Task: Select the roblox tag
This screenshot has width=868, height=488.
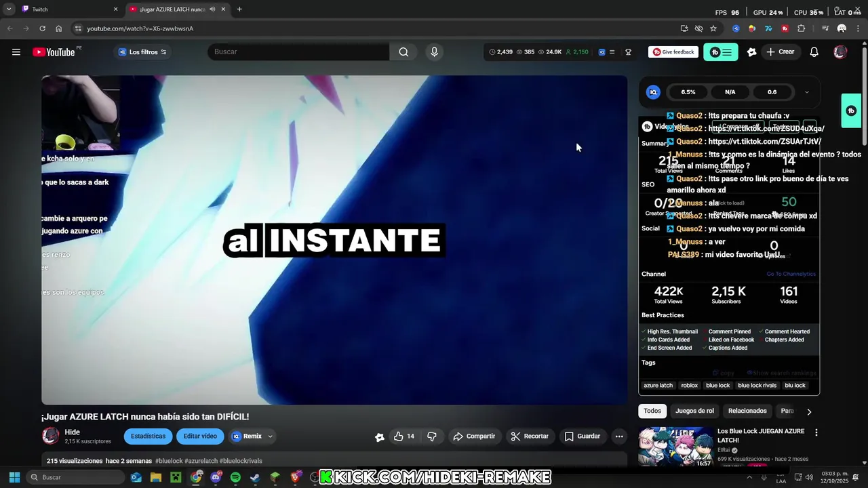Action: coord(689,386)
